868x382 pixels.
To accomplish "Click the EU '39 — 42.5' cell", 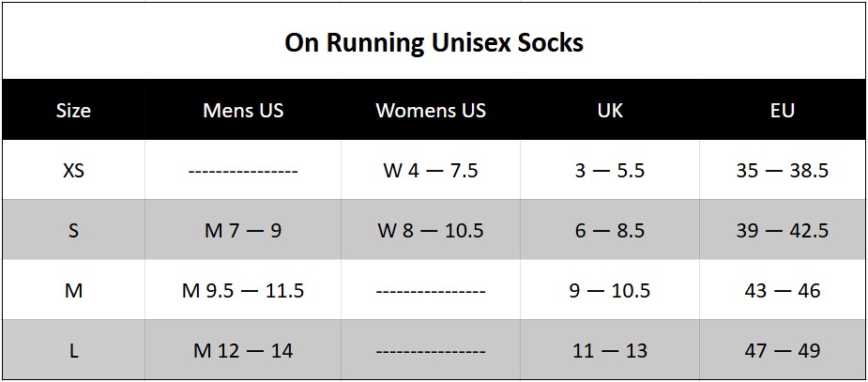I will (782, 231).
